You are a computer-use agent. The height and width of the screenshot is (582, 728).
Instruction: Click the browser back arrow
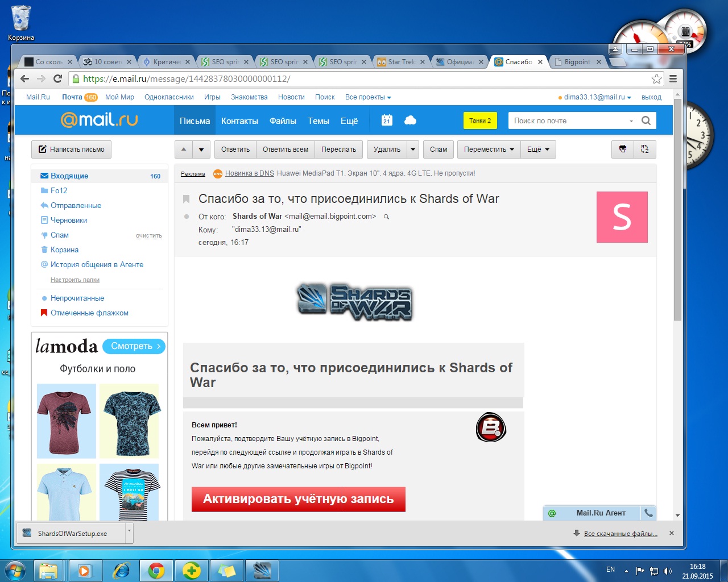[24, 79]
